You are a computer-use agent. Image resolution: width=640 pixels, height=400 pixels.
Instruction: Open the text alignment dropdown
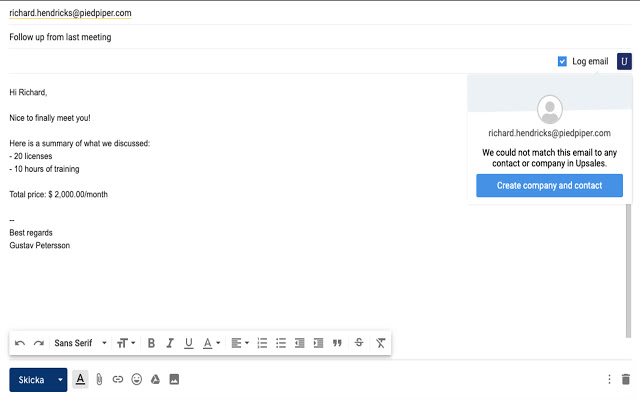coord(240,343)
